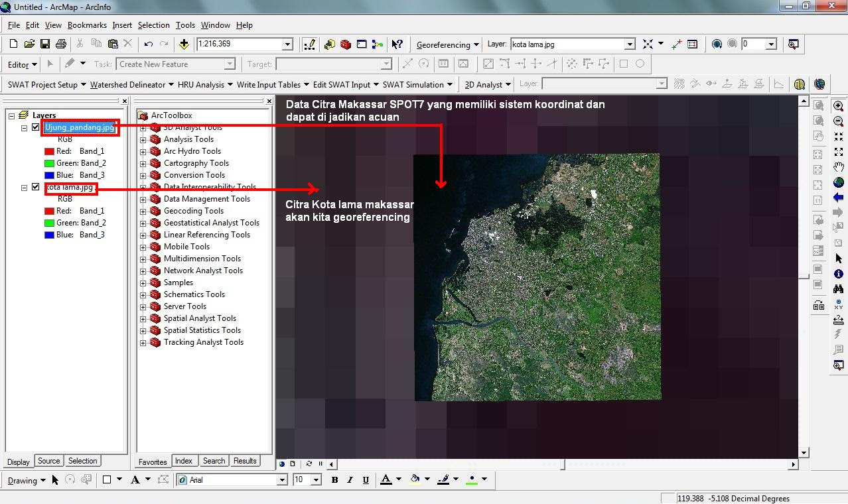
Task: Collapse the Layers data frame
Action: coord(12,115)
